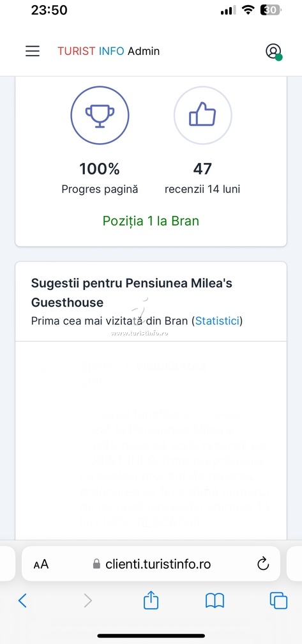The height and width of the screenshot is (644, 302).
Task: Open the hamburger navigation menu
Action: [x=33, y=51]
